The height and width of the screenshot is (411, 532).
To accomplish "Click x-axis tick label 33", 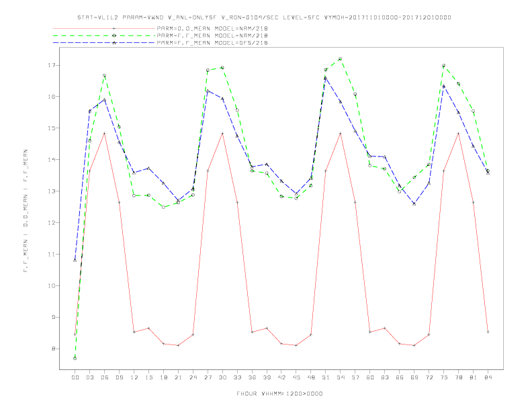I will 237,377.
